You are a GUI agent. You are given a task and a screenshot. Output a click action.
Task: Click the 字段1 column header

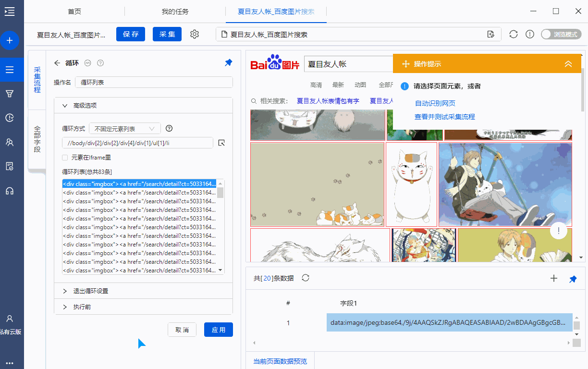point(349,303)
